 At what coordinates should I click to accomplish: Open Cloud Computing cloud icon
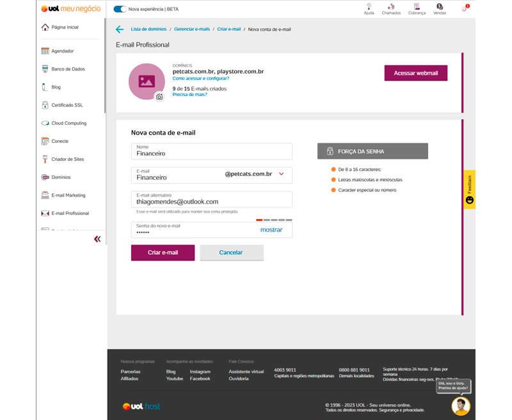[45, 123]
